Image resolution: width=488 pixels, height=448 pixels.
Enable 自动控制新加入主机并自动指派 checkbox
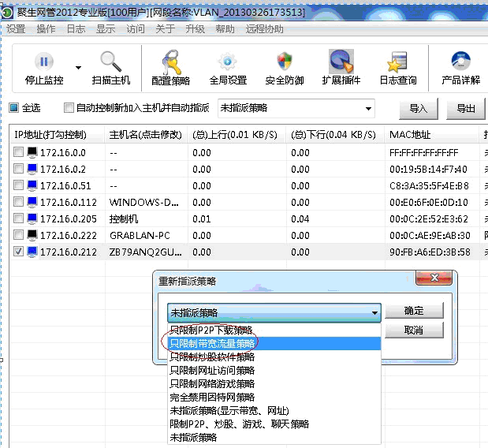[x=69, y=108]
